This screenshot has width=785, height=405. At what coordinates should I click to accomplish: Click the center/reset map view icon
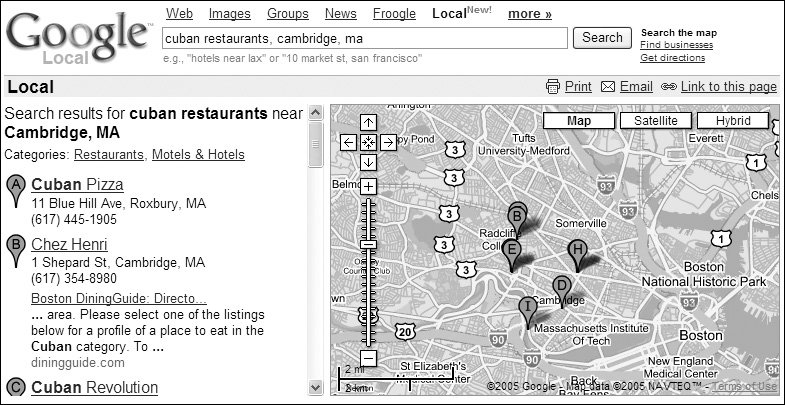pyautogui.click(x=368, y=142)
